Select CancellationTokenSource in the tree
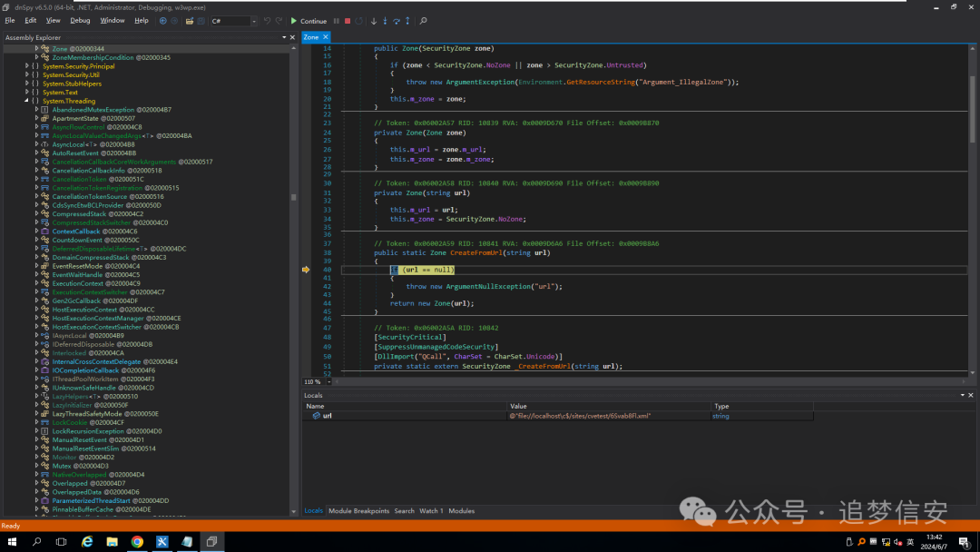 [89, 196]
